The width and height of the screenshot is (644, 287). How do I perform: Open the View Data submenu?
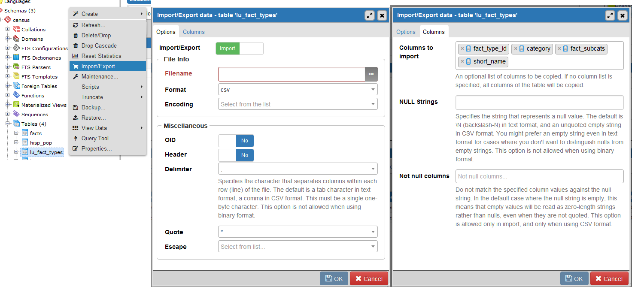108,128
